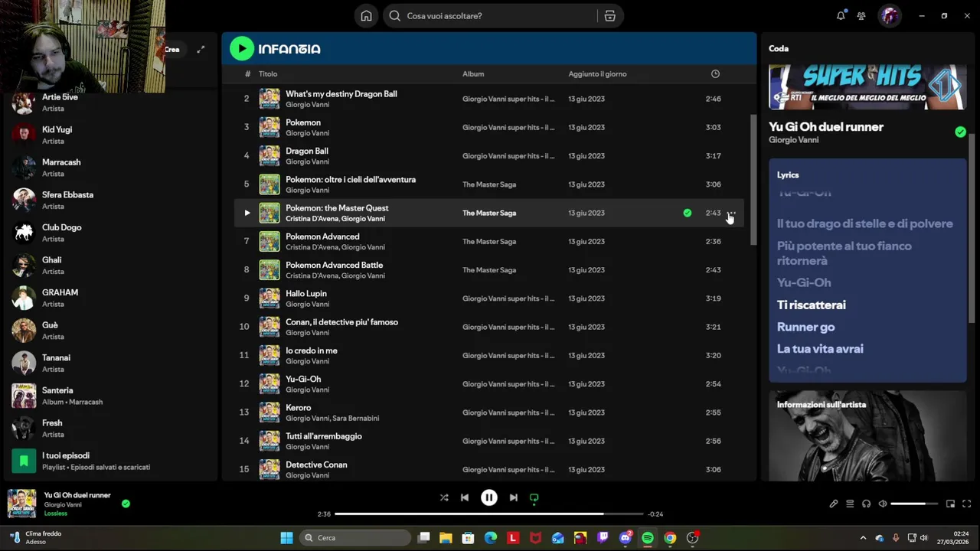
Task: Open Cristina D'Avena link under Pokemon Advanced Battle
Action: (312, 275)
